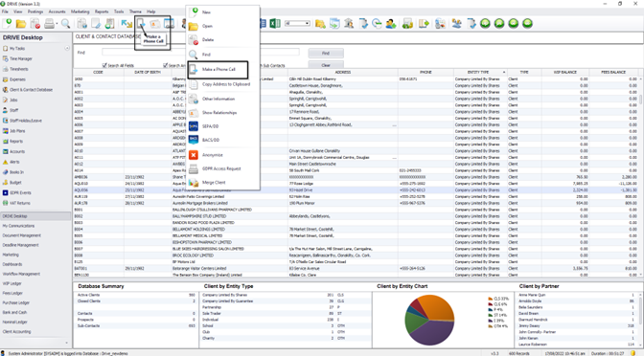Open My Tasks in sidebar
644x356 pixels.
17,49
